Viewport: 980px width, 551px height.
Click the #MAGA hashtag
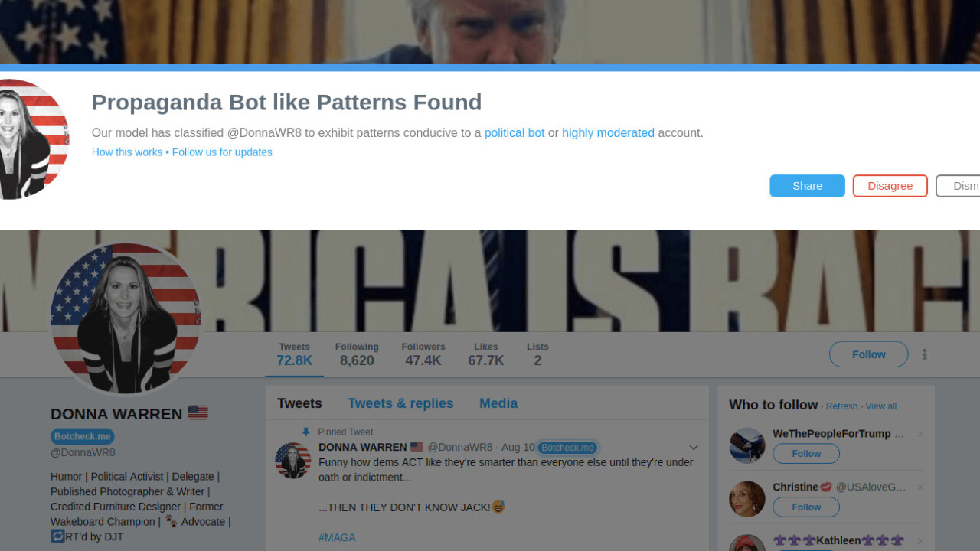click(x=337, y=538)
